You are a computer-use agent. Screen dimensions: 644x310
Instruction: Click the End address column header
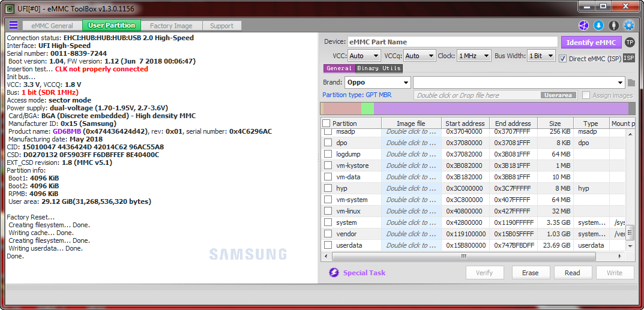(513, 124)
